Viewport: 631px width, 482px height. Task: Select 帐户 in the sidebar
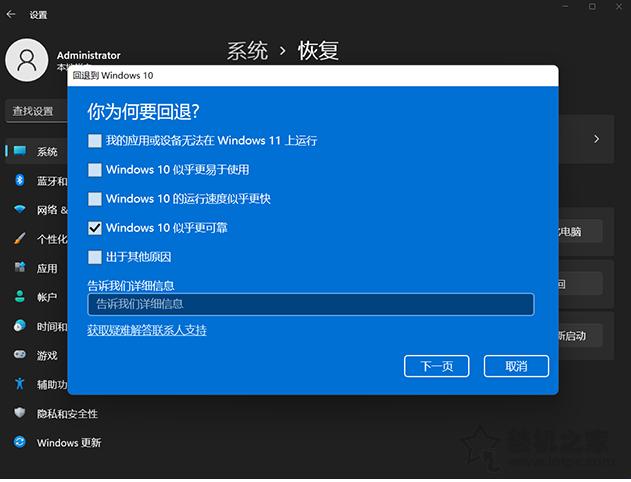(47, 297)
